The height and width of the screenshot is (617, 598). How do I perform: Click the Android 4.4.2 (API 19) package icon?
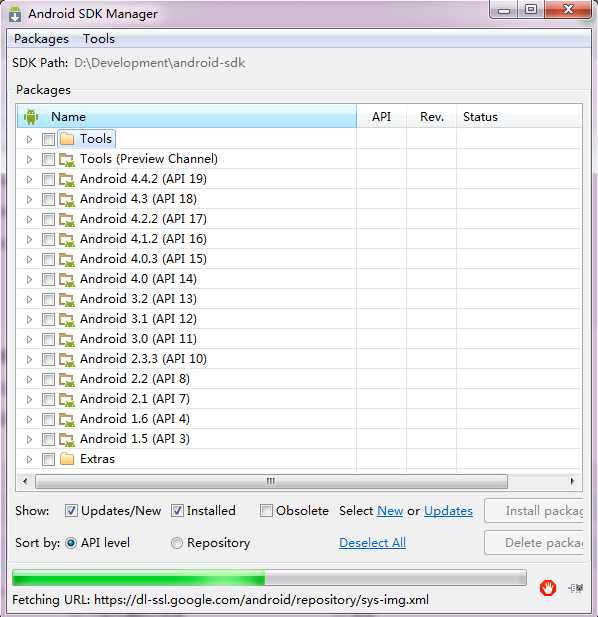point(67,179)
